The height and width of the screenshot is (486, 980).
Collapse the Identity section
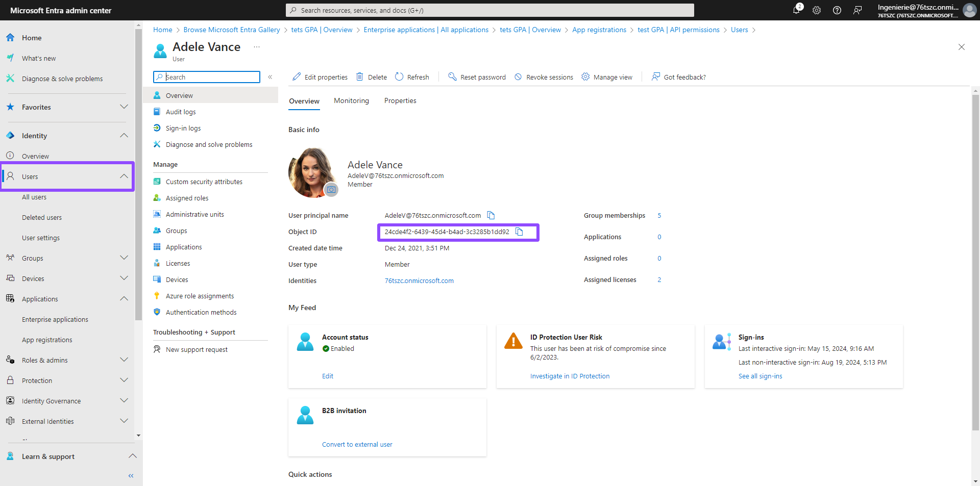(x=124, y=135)
